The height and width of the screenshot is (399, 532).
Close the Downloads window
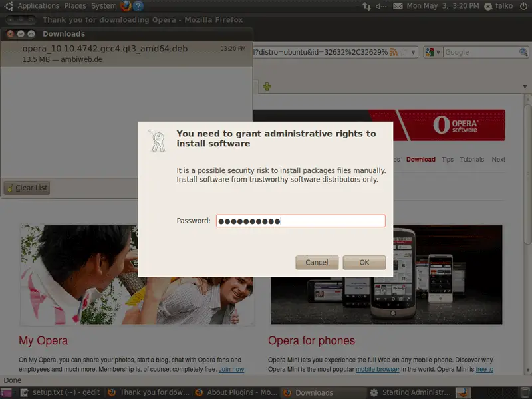[x=11, y=34]
